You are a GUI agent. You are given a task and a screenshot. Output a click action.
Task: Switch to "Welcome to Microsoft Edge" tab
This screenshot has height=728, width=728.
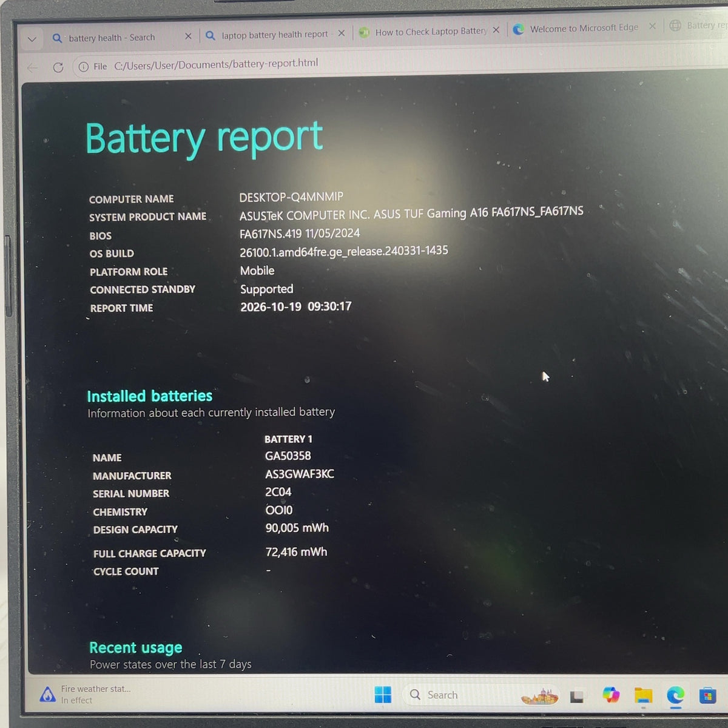[x=584, y=28]
